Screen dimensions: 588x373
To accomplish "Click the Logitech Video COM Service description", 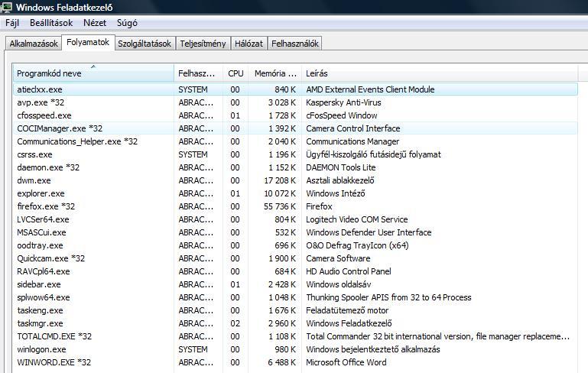I will [356, 219].
